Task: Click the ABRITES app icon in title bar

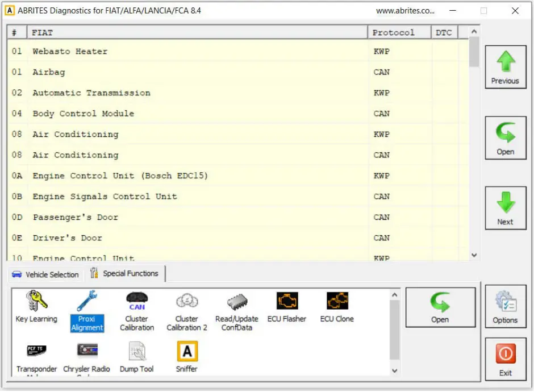Action: coord(10,11)
